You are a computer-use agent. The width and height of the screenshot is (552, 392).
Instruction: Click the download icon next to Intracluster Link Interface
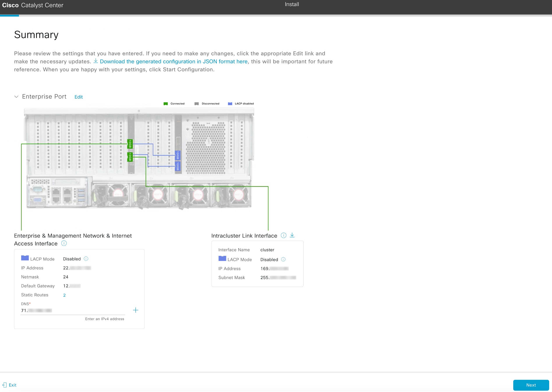point(293,236)
